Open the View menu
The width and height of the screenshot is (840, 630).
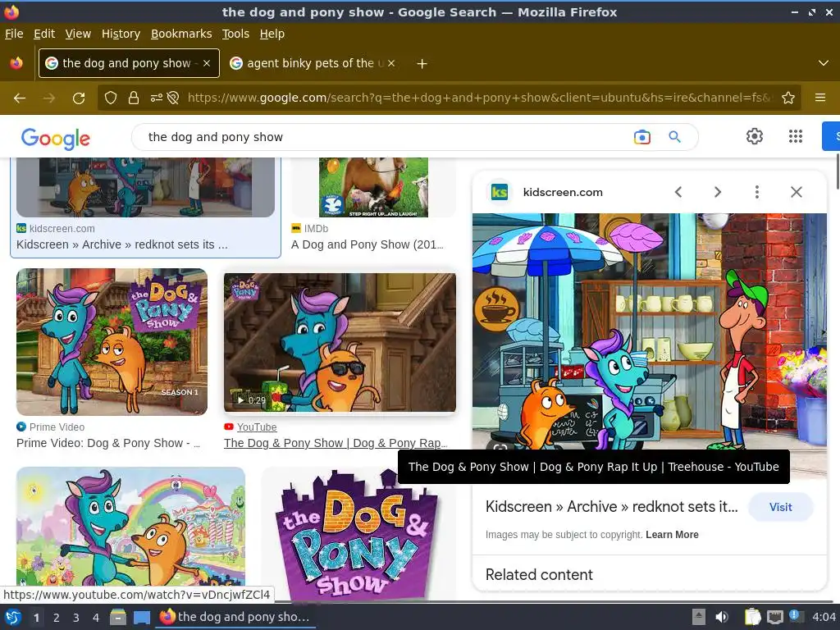78,34
